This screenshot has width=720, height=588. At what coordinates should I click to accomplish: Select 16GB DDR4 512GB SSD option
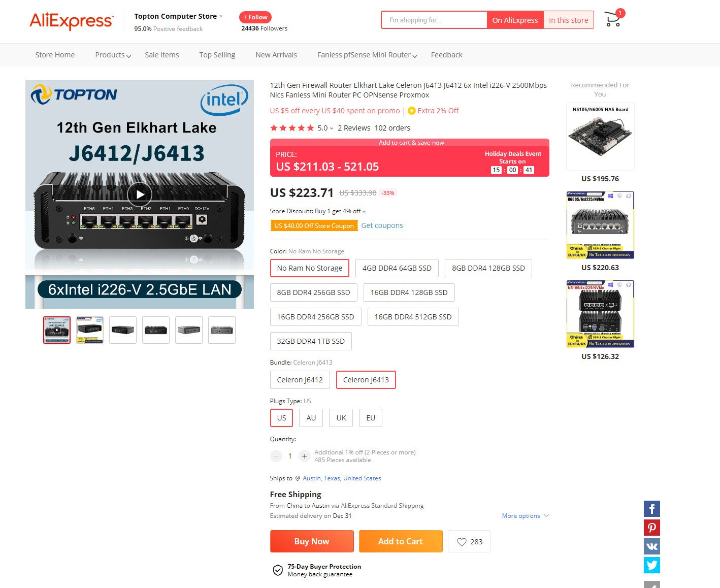click(413, 317)
